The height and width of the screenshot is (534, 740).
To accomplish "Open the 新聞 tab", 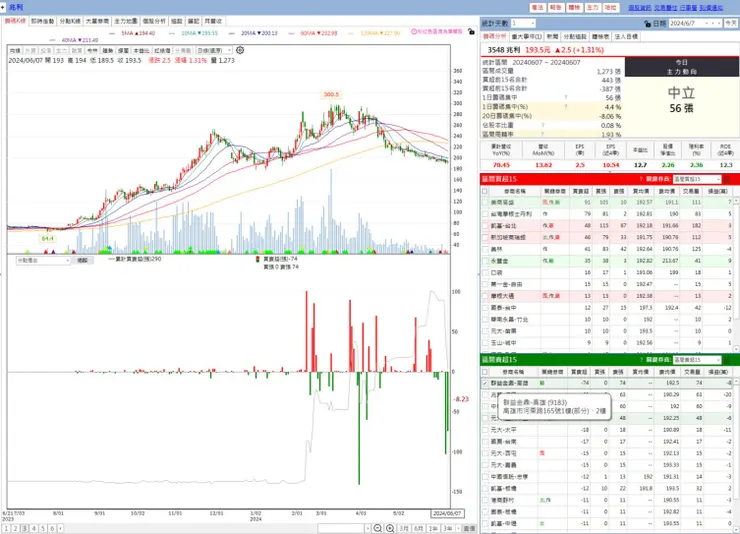I will pyautogui.click(x=552, y=36).
